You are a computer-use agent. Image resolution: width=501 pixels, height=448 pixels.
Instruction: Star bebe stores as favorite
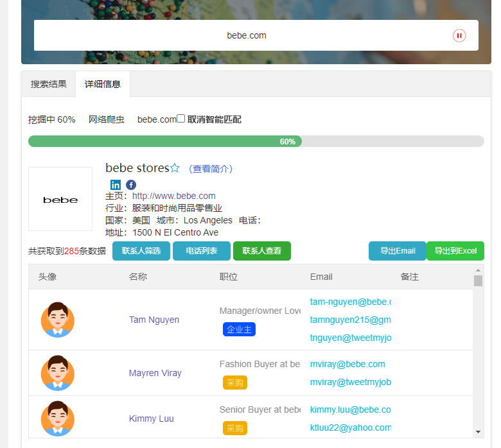click(x=175, y=168)
